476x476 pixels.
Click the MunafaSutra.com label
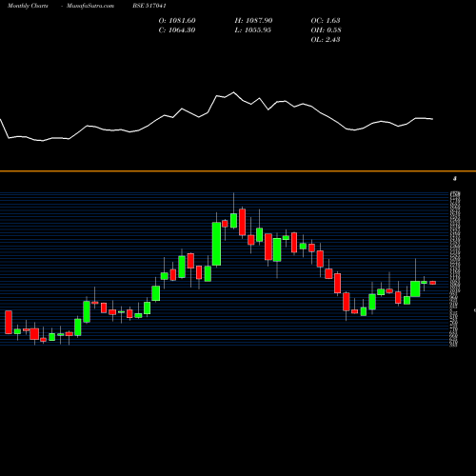(90, 6)
